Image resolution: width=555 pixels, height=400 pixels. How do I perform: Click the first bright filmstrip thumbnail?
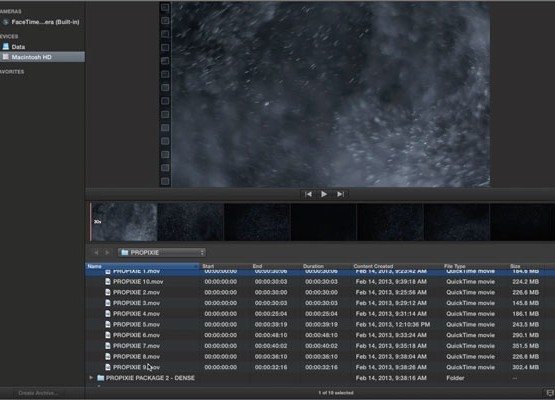click(124, 222)
